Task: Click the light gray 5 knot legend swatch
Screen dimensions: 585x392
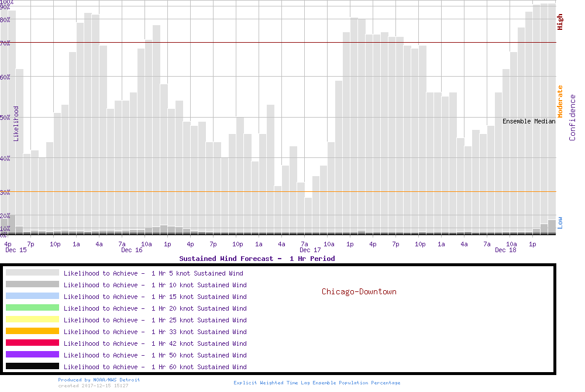Action: pyautogui.click(x=32, y=273)
